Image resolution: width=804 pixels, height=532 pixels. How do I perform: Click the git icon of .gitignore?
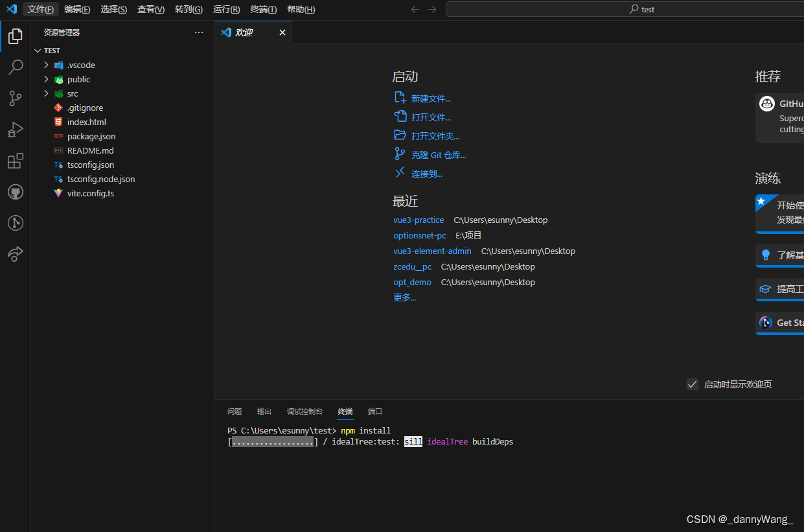[x=58, y=108]
